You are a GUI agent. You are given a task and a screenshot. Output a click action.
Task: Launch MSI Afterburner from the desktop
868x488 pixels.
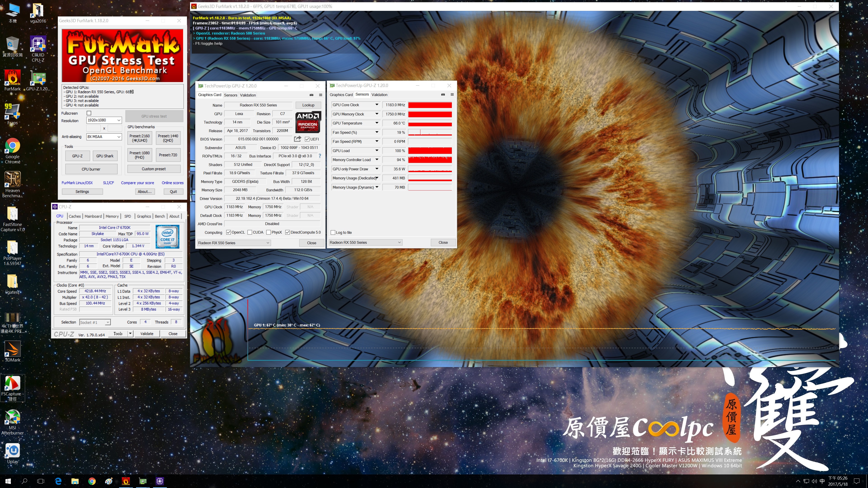[x=12, y=422]
